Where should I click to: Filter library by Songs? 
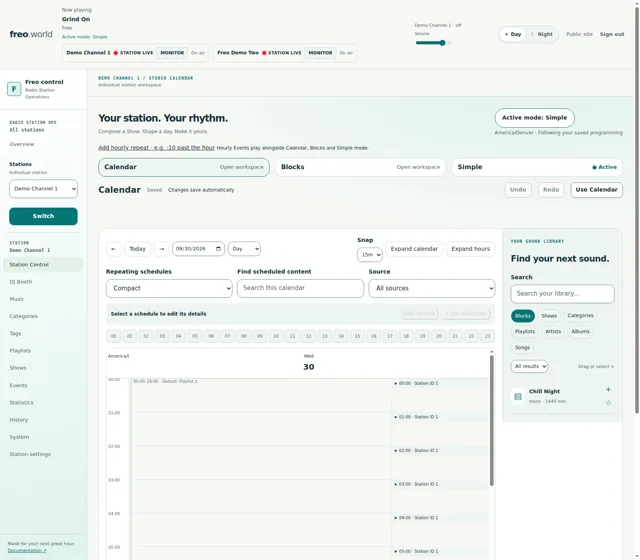pos(522,347)
